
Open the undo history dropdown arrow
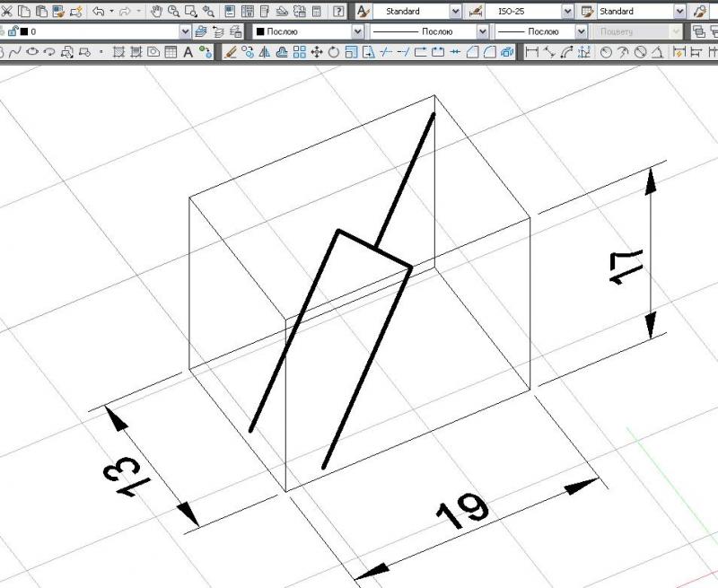(111, 12)
